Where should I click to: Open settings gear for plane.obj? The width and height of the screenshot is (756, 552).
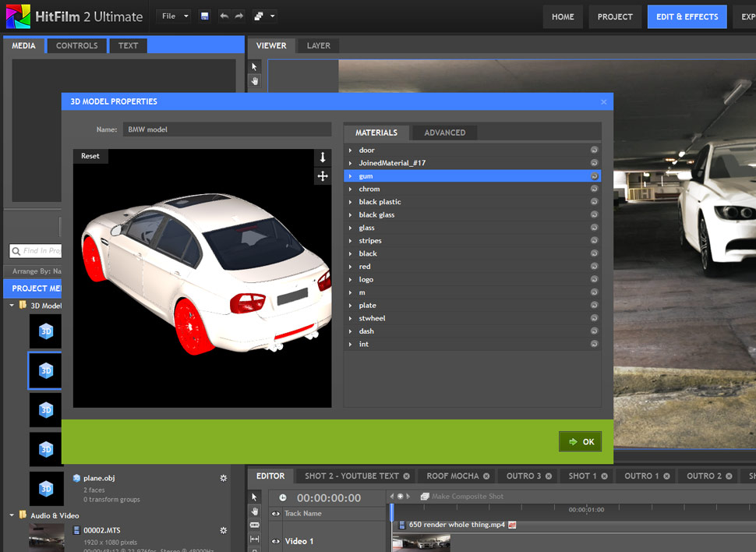pos(223,478)
